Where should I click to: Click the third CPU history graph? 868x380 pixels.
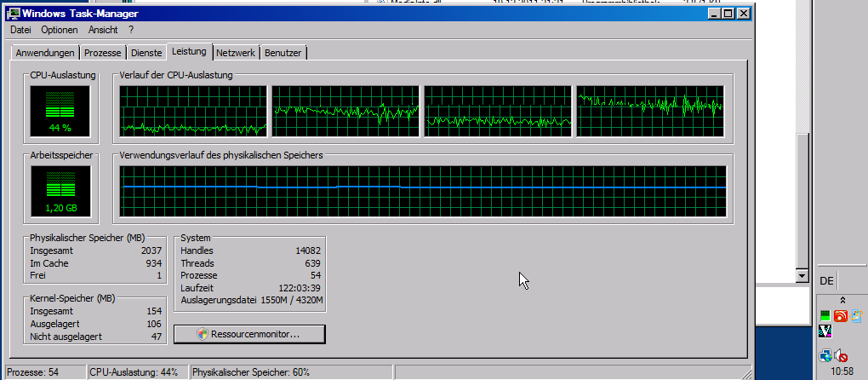[x=498, y=111]
